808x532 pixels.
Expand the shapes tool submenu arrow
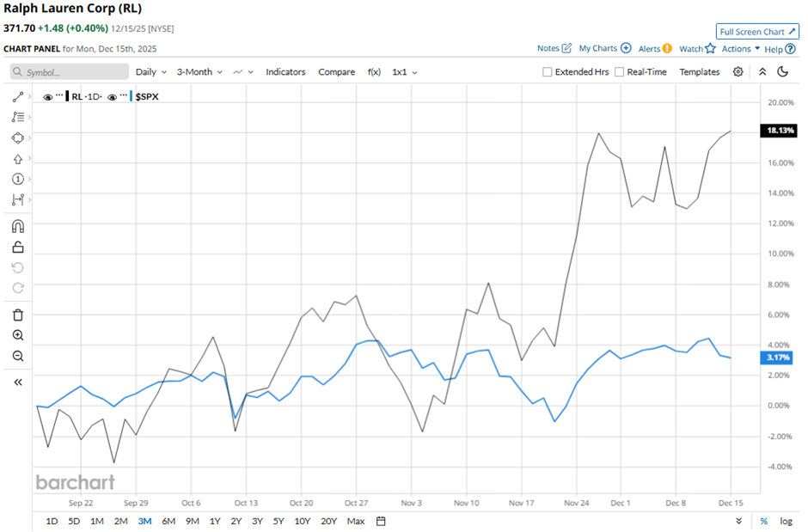(x=29, y=138)
